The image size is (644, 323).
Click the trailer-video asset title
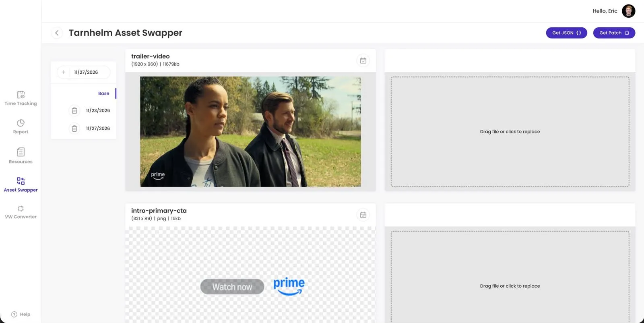150,56
